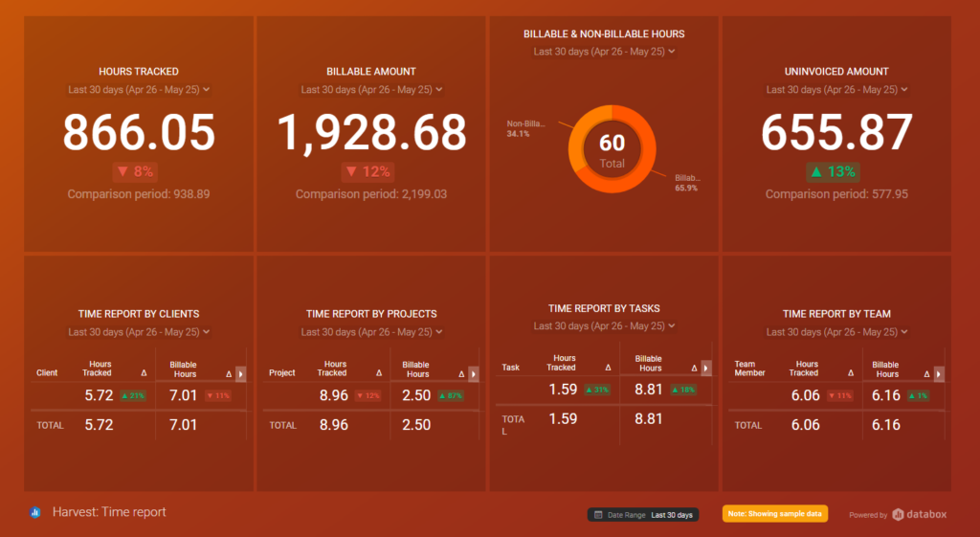Open Billable & Non-Billable Hours date dropdown
The height and width of the screenshot is (537, 980).
(x=604, y=52)
